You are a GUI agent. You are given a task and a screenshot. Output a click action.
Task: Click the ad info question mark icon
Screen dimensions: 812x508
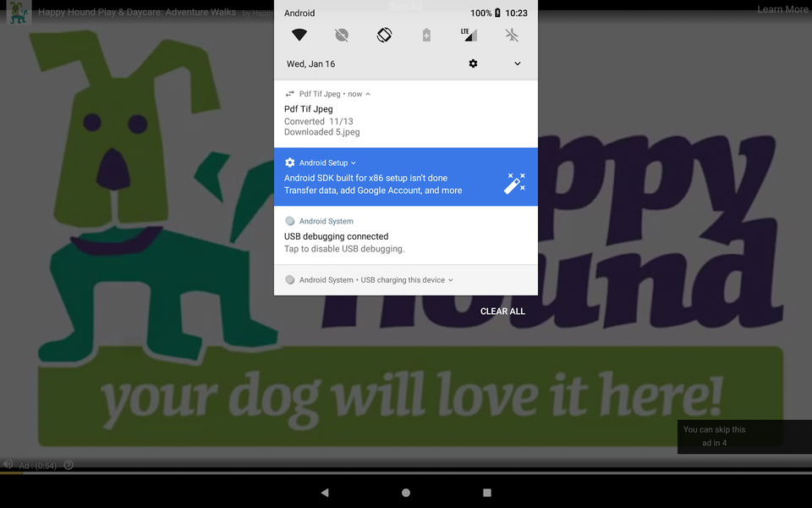[x=69, y=465]
